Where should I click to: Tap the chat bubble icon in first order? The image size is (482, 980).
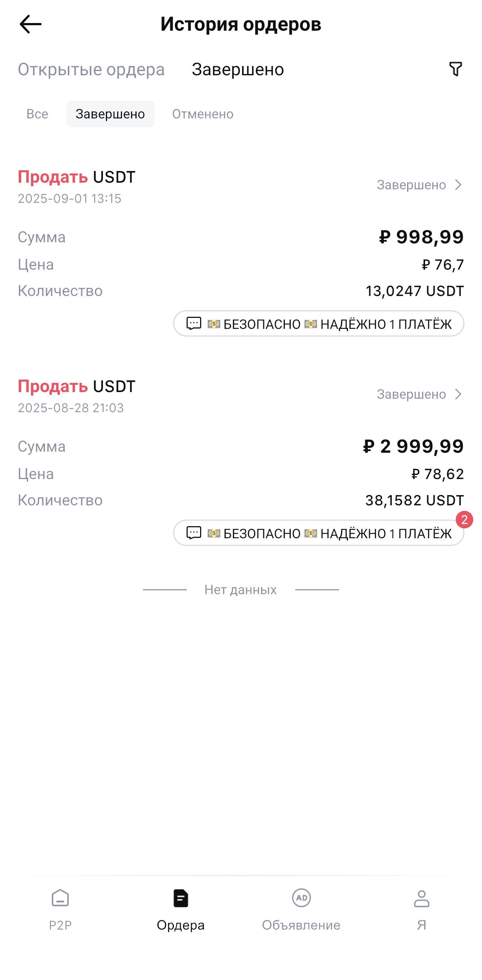coord(194,323)
